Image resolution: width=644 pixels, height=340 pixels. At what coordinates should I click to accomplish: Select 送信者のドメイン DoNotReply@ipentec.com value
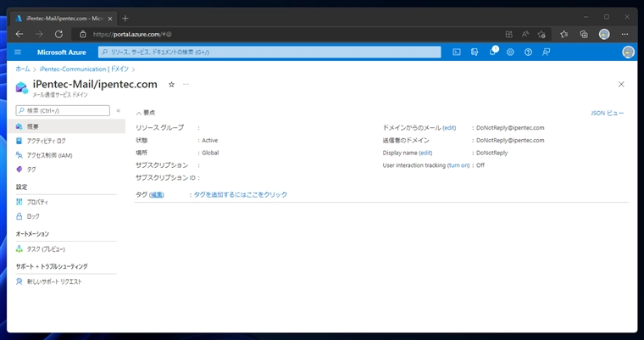click(x=510, y=140)
